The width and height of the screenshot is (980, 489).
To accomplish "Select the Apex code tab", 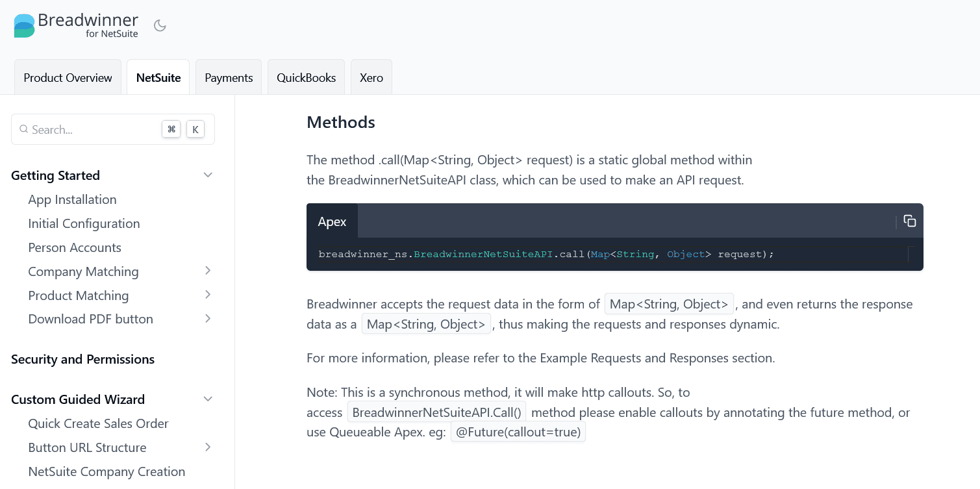I will pos(332,221).
